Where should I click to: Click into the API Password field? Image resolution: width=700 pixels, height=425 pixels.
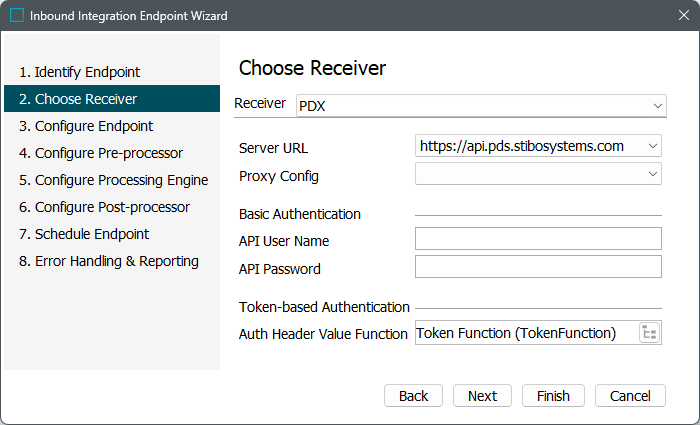(538, 266)
